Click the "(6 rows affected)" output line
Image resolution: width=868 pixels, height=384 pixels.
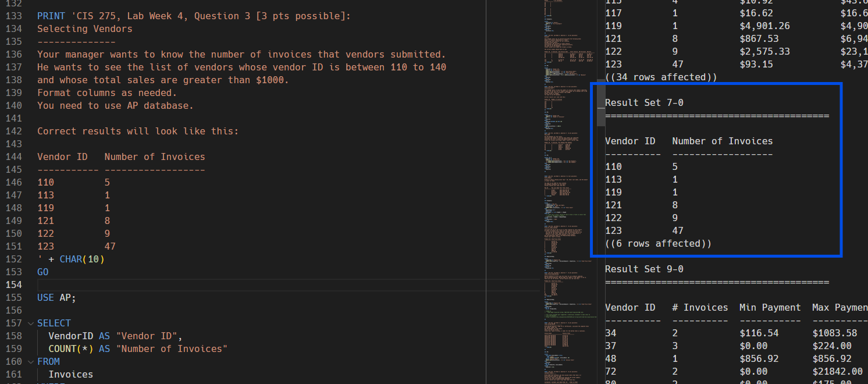tap(658, 243)
